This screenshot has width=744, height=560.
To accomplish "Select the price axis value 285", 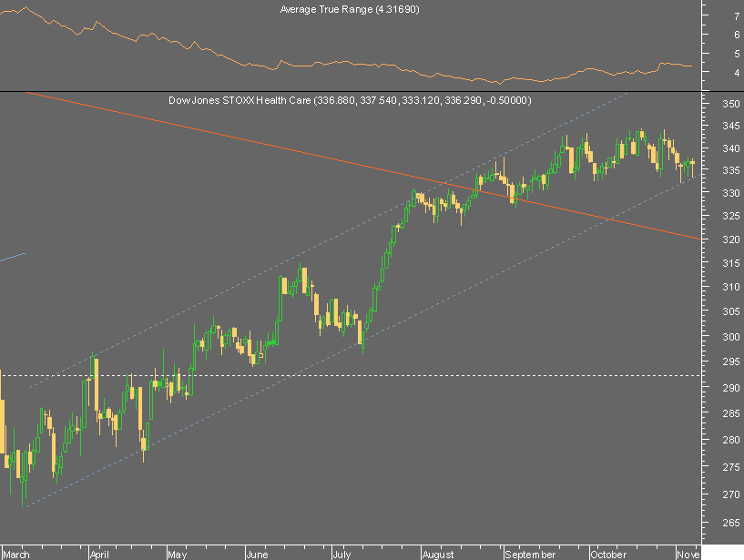I will (730, 413).
